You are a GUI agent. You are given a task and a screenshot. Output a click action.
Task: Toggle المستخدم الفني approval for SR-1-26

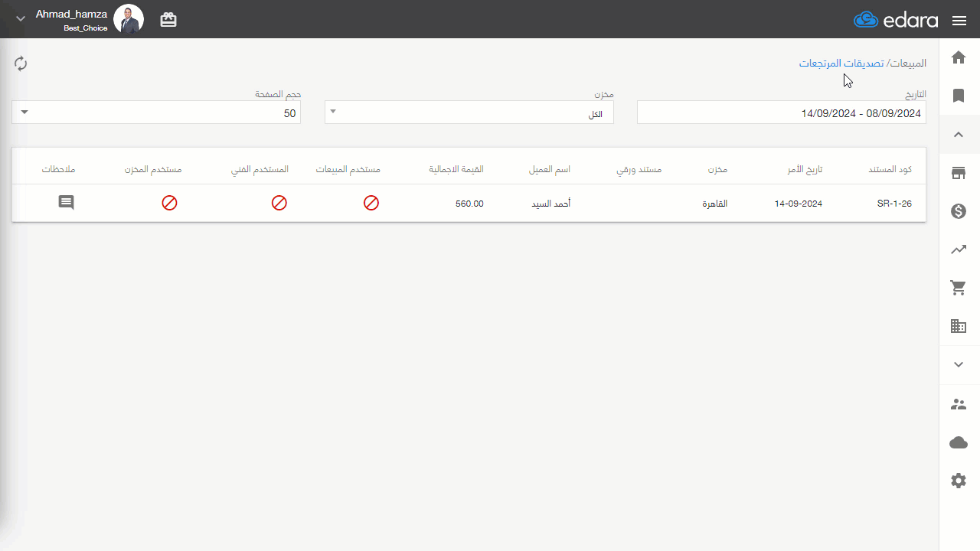click(279, 203)
